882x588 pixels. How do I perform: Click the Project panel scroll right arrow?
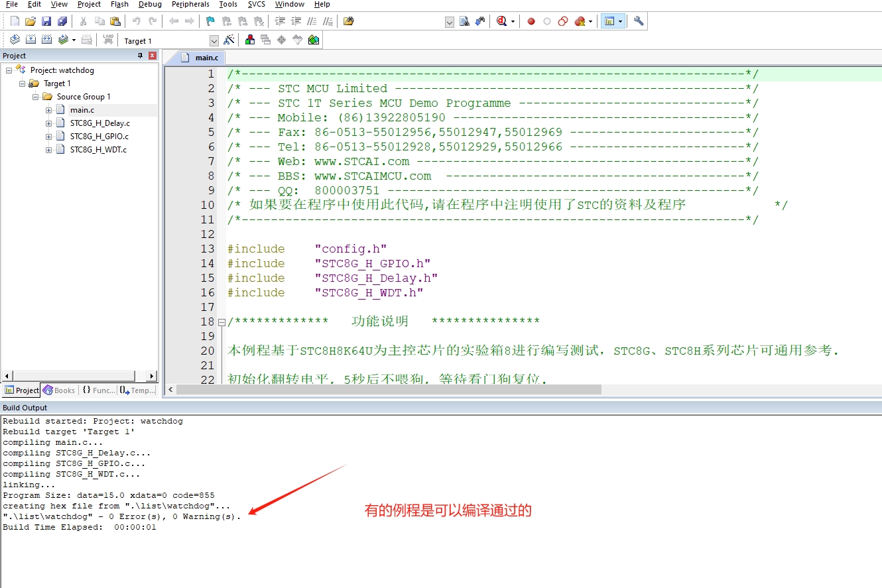[151, 376]
